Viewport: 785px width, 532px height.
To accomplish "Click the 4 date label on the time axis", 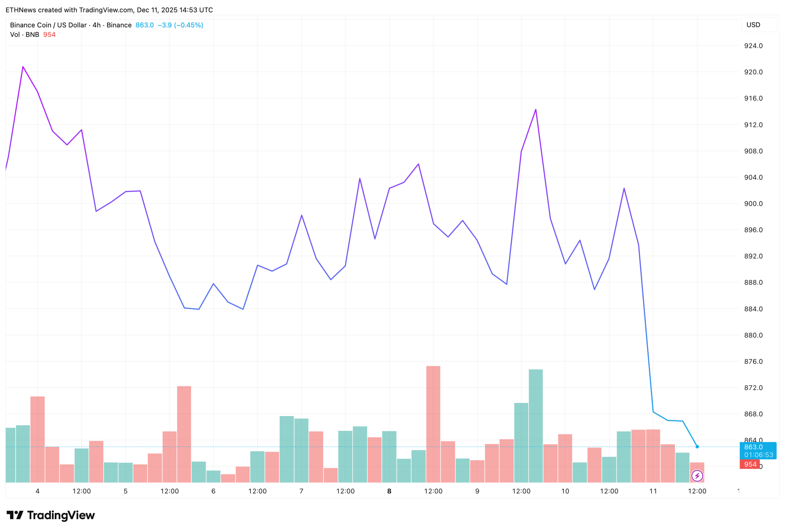I will (x=37, y=491).
